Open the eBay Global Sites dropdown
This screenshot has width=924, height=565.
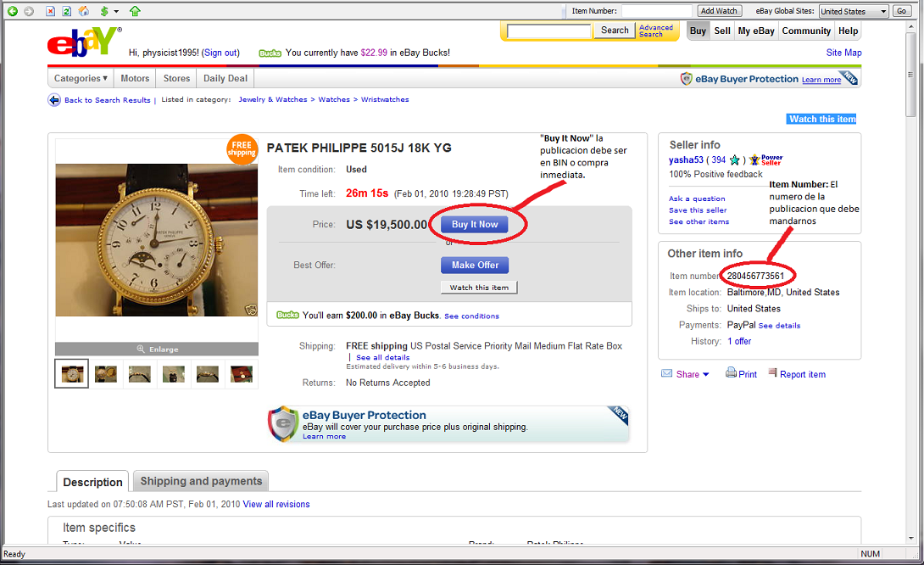(854, 11)
